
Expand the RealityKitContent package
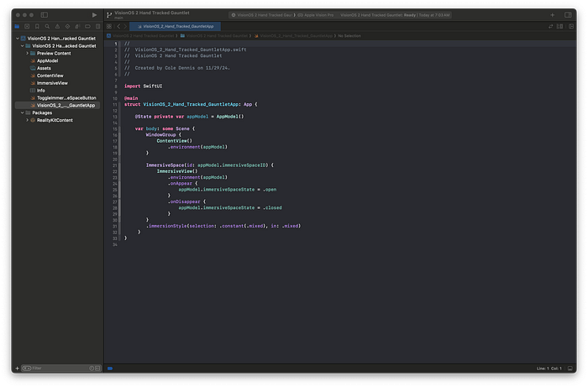tap(27, 120)
